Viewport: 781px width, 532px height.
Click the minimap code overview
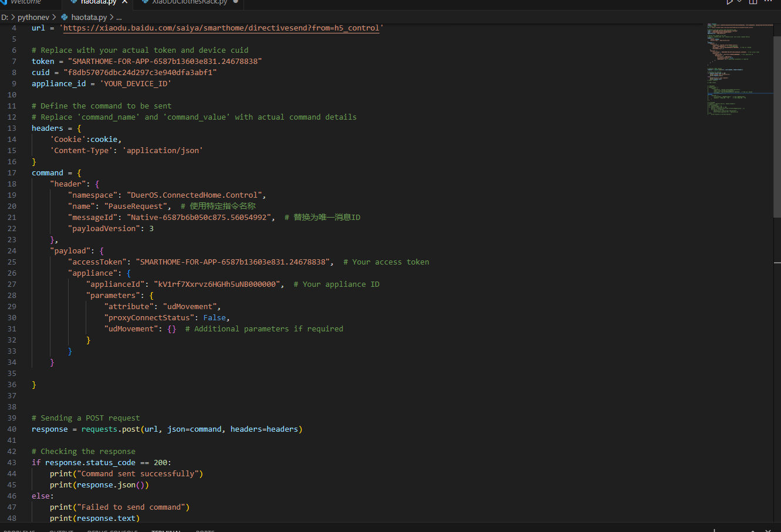coord(739,69)
